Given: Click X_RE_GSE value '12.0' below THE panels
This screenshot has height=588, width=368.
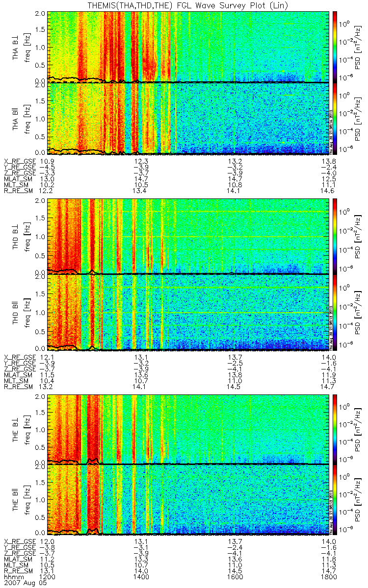Looking at the screenshot, I should coord(48,541).
